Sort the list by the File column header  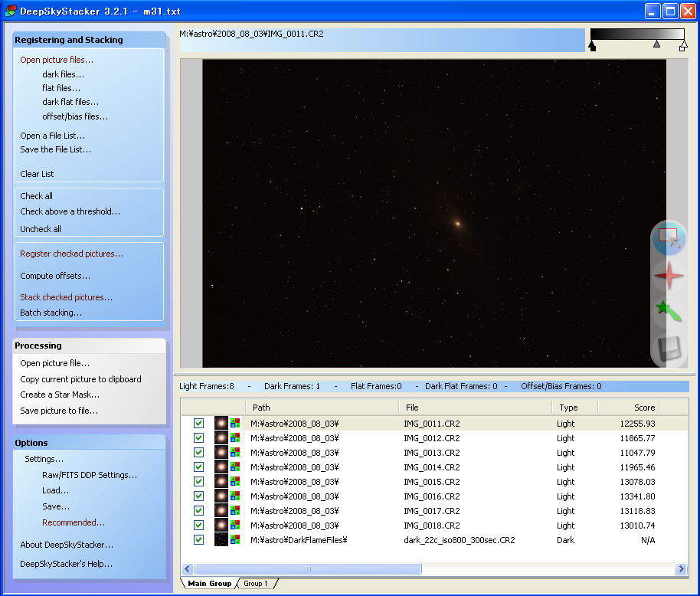[x=475, y=407]
